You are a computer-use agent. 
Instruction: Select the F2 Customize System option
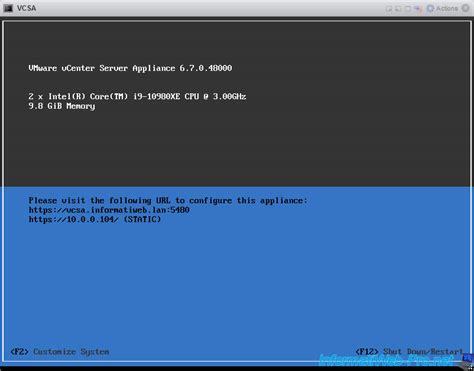pos(60,352)
